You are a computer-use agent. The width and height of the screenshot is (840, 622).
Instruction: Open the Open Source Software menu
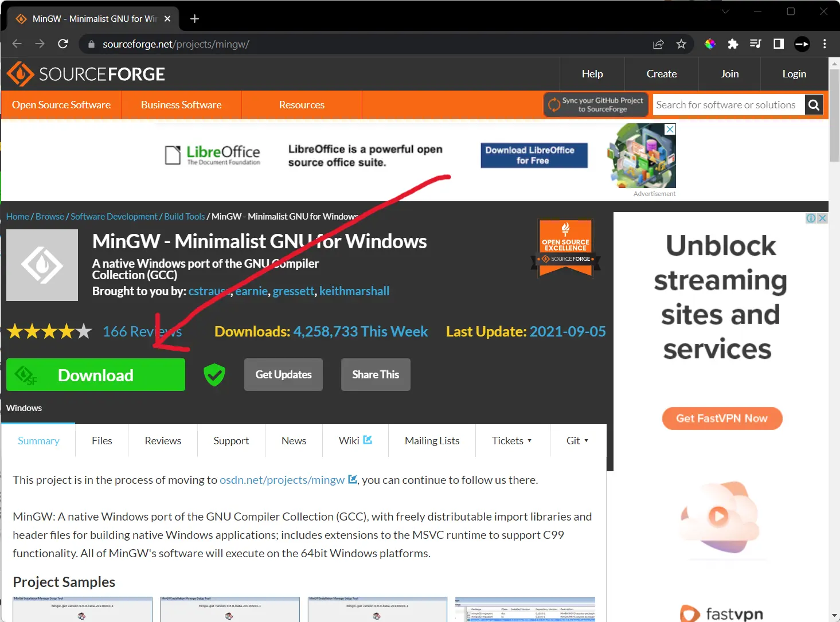(x=61, y=105)
